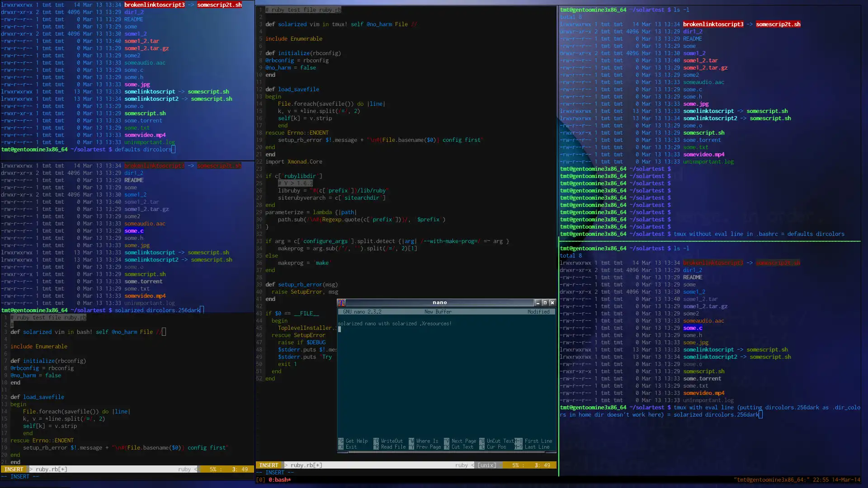Viewport: 868px width, 488px height.
Task: Click 'import Xmonad.Core' line in center vim
Action: point(294,162)
